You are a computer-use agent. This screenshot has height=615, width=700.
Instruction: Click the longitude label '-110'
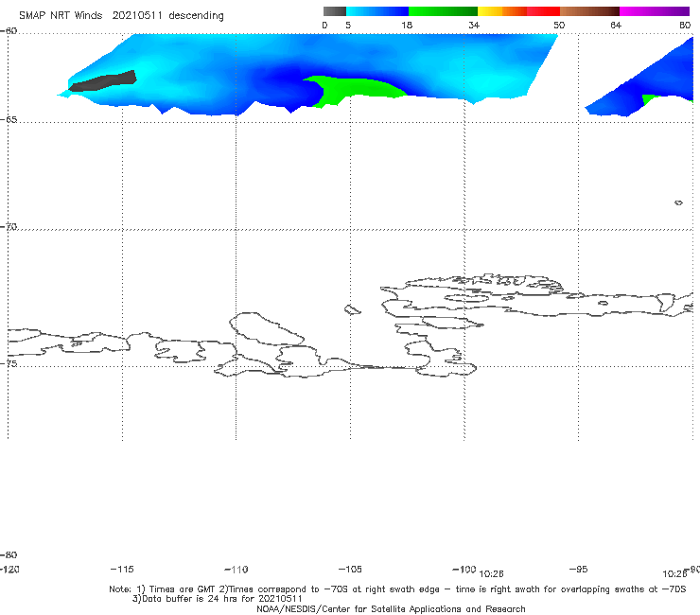(236, 570)
